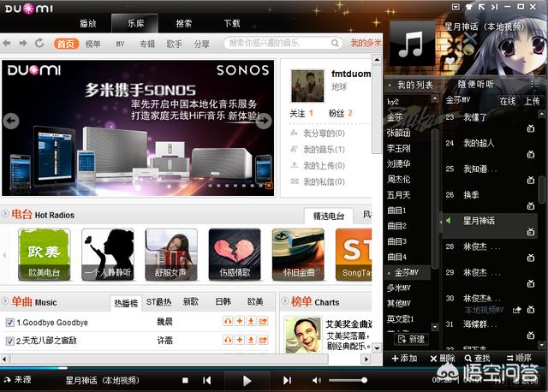Click the 首页 home button
Viewport: 548px width, 392px height.
coord(66,44)
